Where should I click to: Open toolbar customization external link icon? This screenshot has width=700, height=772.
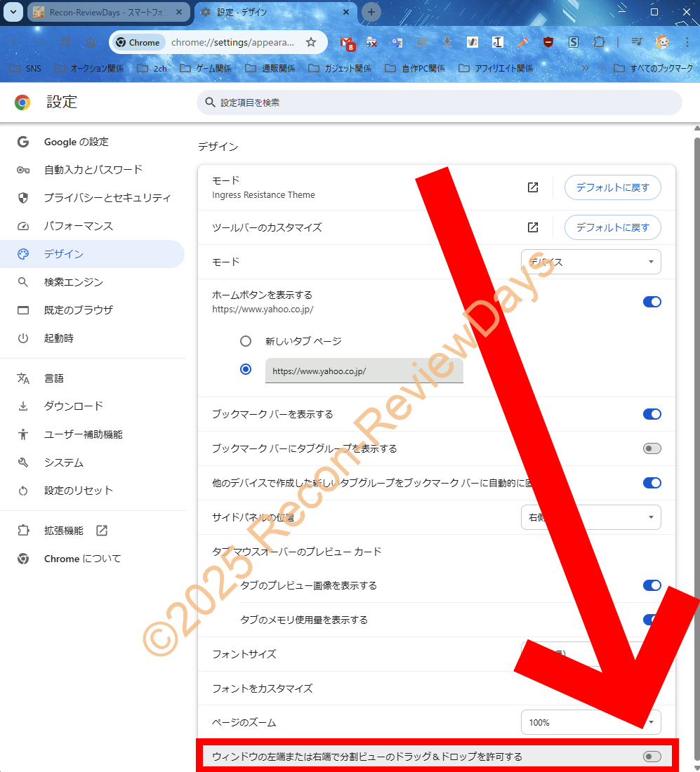pyautogui.click(x=533, y=227)
